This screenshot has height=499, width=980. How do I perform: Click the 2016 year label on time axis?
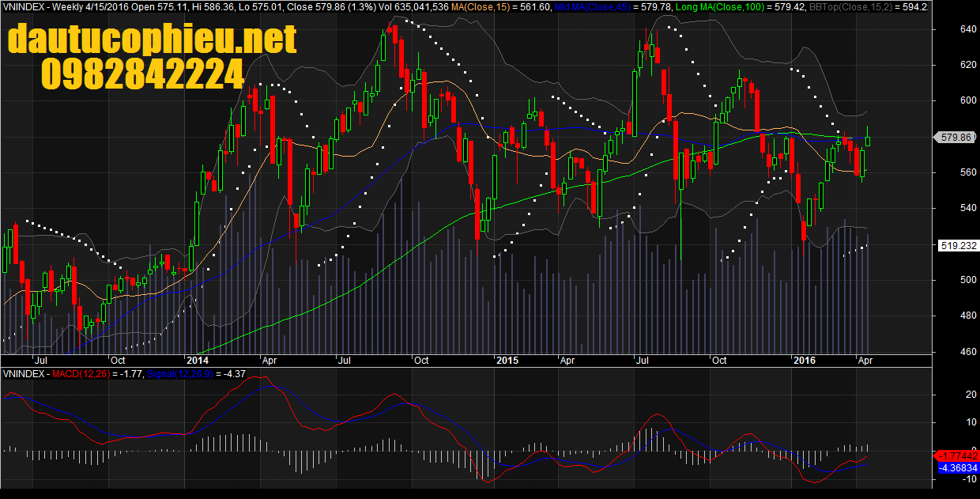(x=805, y=360)
